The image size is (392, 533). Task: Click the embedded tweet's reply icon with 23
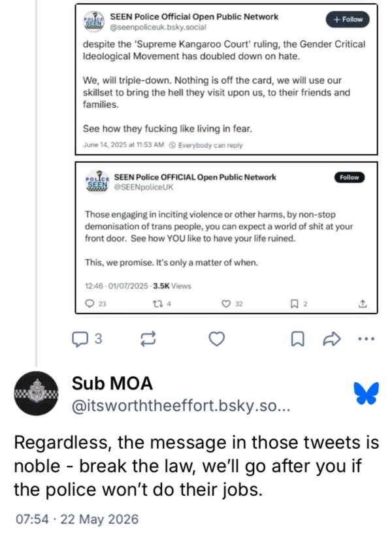point(95,304)
